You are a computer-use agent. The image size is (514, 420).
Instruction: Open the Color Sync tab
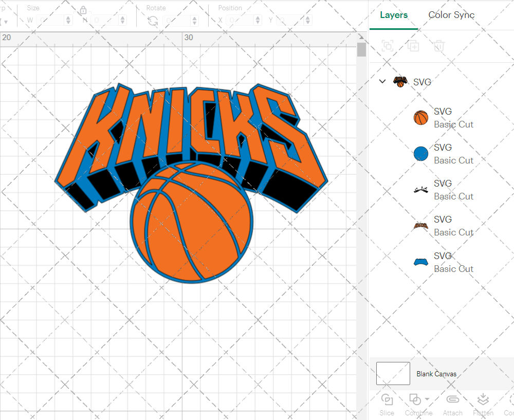click(451, 15)
